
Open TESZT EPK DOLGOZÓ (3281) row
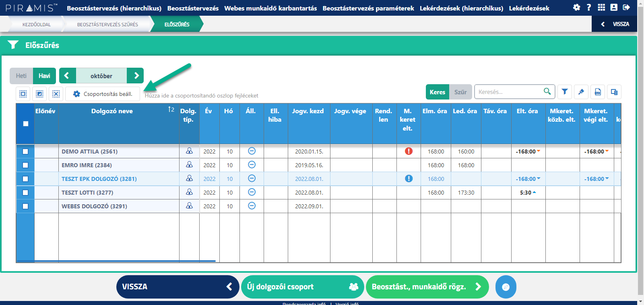(99, 179)
